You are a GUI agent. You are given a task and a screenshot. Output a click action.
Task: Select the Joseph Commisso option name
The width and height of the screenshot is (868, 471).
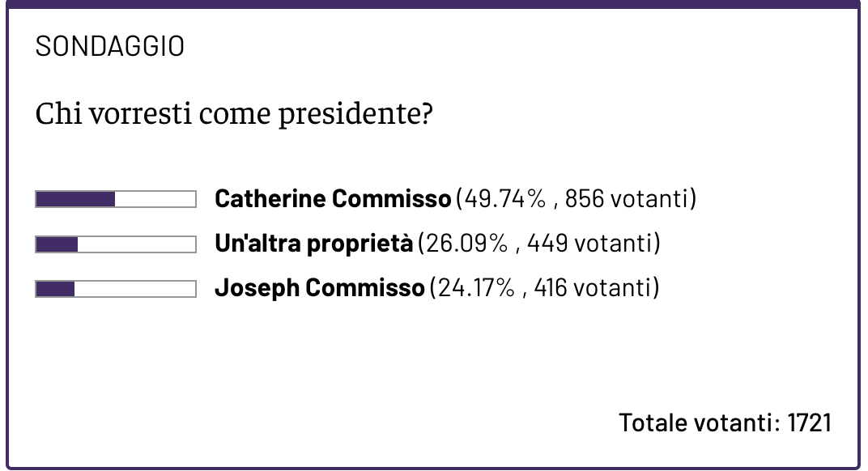[319, 288]
